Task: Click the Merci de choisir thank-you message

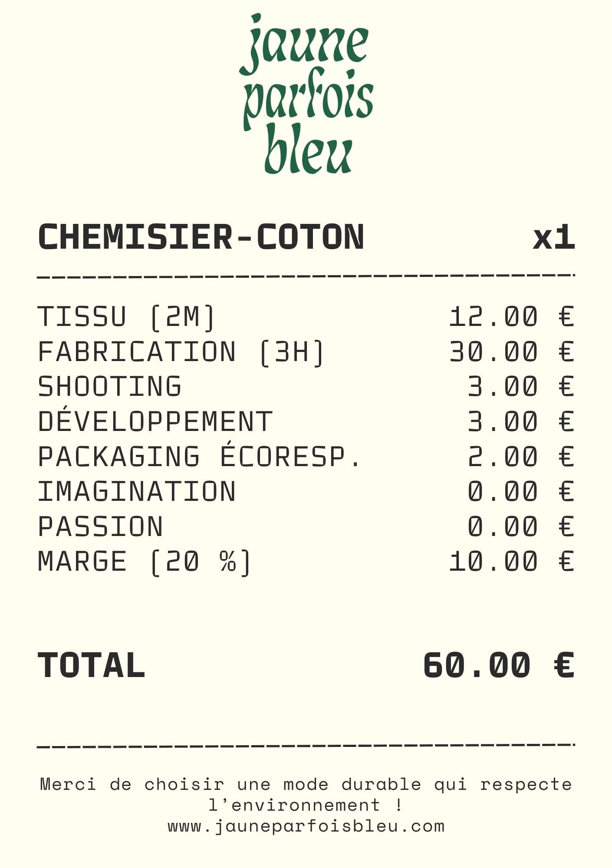Action: [x=306, y=795]
